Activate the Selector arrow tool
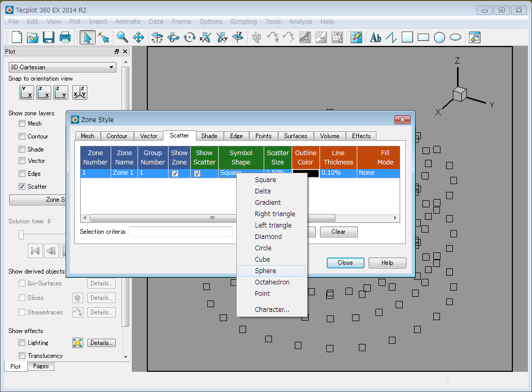 point(87,37)
